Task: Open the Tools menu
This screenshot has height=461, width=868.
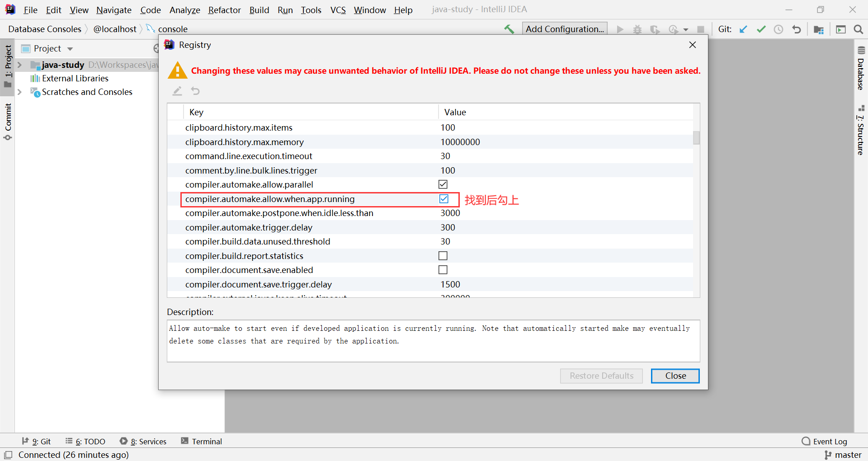Action: coord(311,10)
